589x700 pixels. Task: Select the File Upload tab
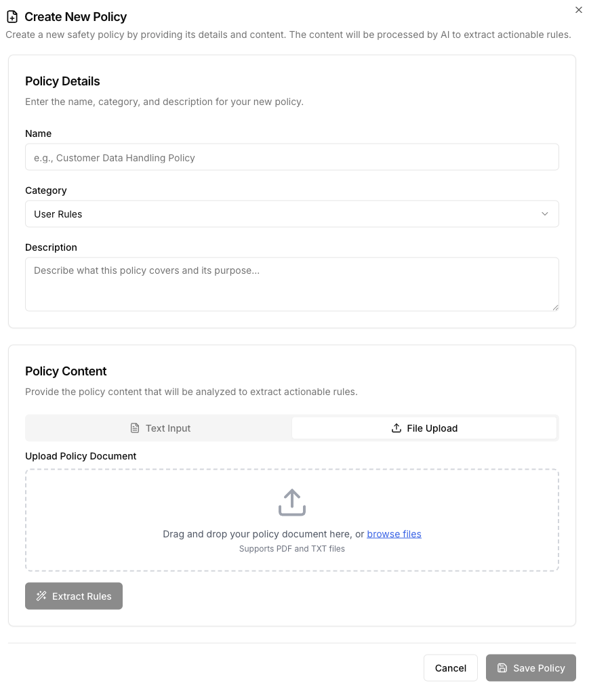coord(424,428)
